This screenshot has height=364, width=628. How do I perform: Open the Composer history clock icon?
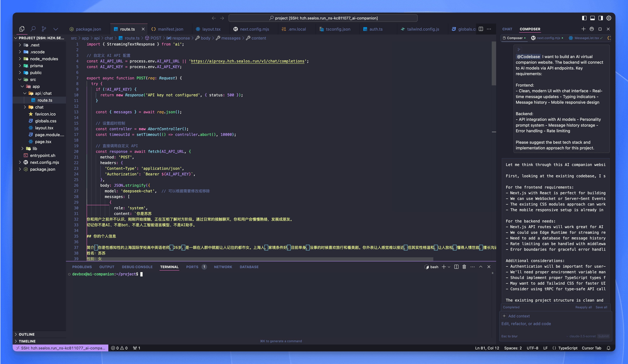(x=592, y=29)
